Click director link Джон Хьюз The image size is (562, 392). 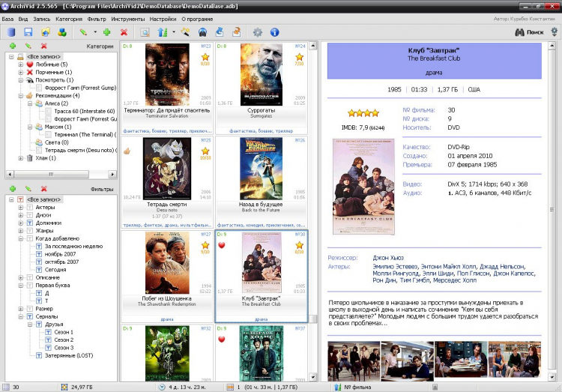[389, 257]
